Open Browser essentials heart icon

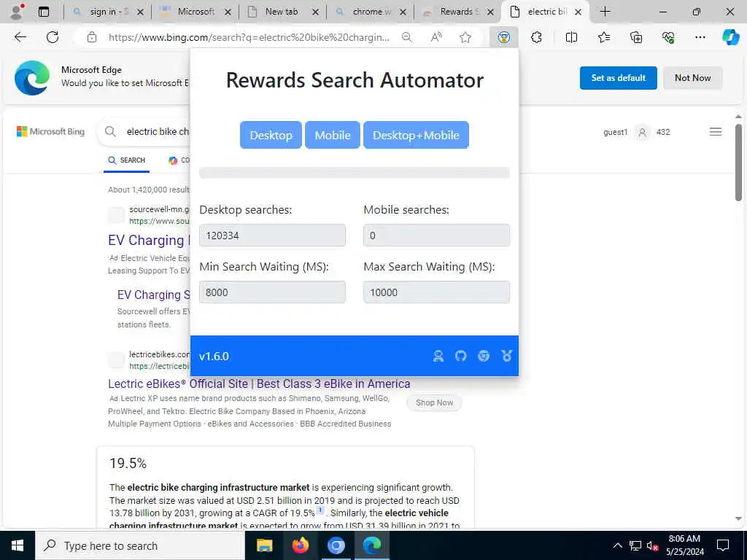click(x=668, y=37)
